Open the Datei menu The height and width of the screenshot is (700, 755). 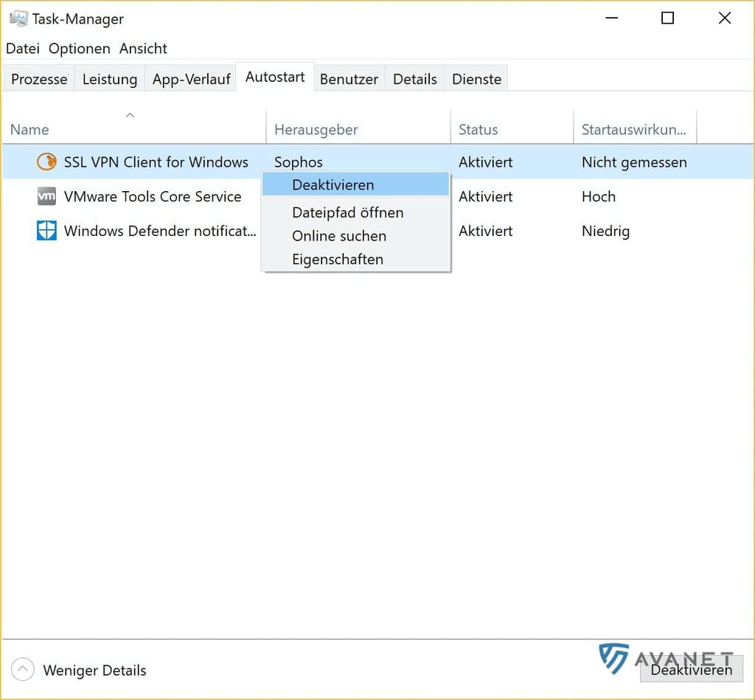point(23,49)
